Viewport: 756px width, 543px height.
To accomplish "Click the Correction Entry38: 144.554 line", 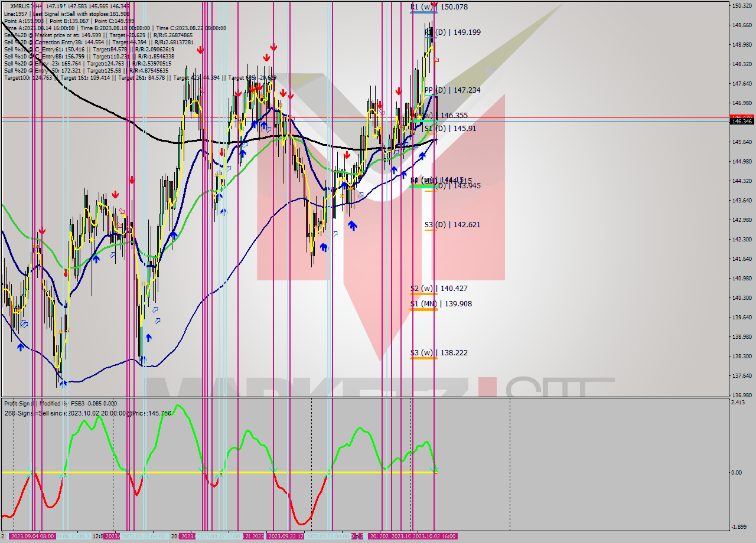I will (x=99, y=42).
